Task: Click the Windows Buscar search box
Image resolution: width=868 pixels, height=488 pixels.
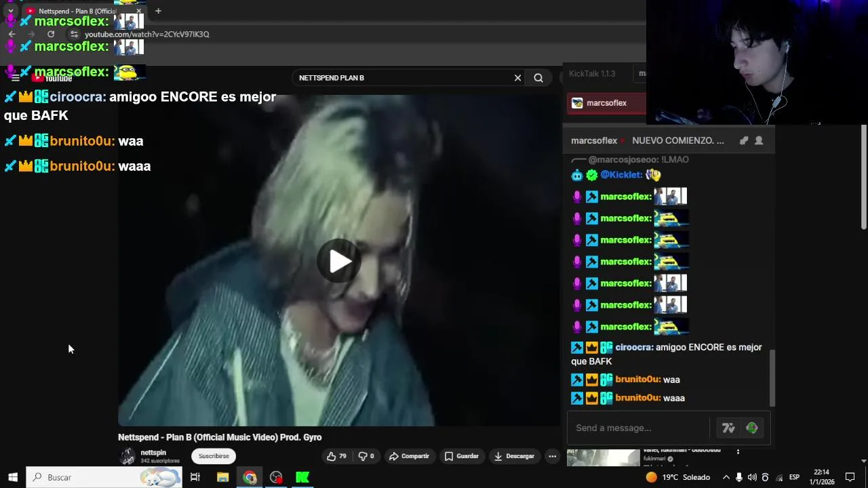Action: pyautogui.click(x=104, y=477)
